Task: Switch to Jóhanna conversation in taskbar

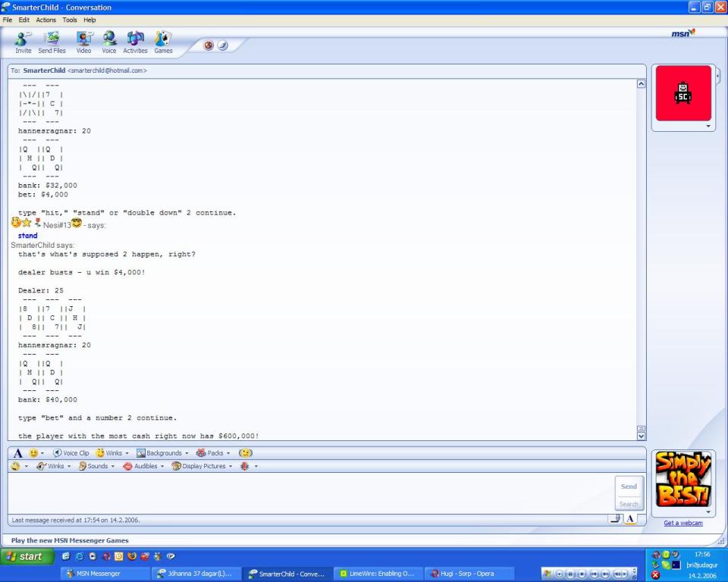Action: click(196, 574)
